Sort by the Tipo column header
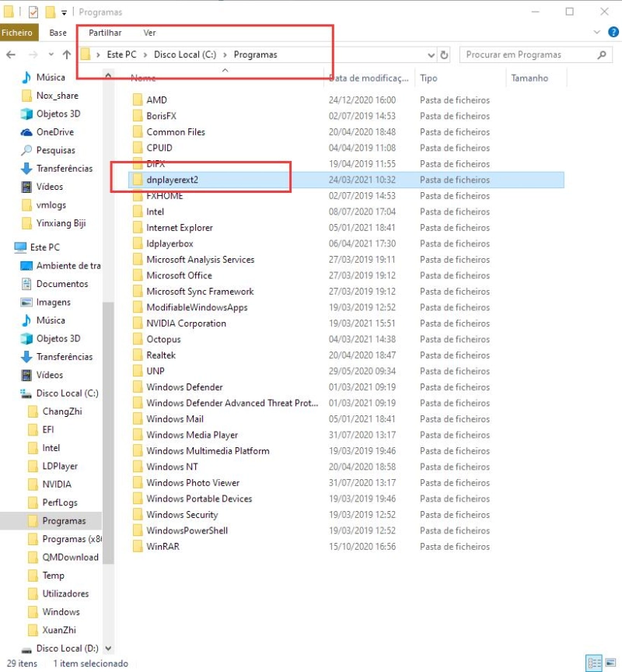 coord(428,78)
